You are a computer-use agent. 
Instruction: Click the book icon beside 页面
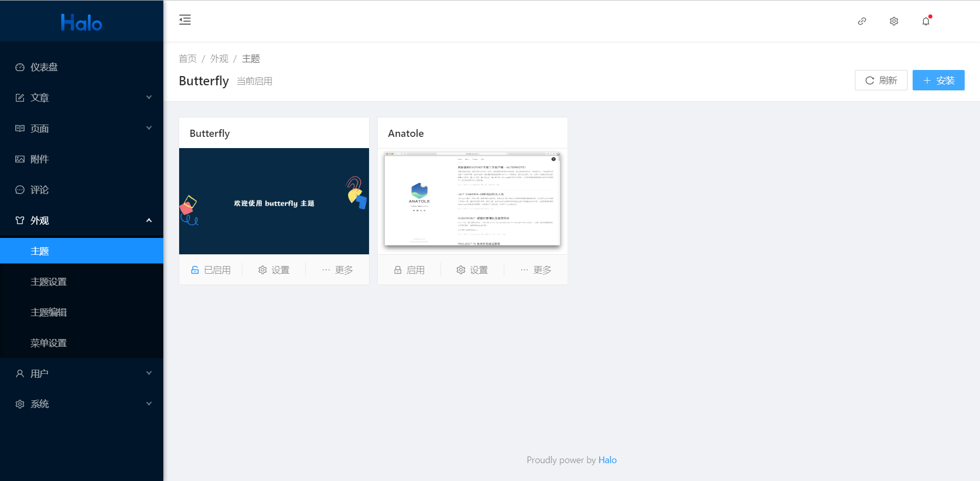pyautogui.click(x=20, y=128)
